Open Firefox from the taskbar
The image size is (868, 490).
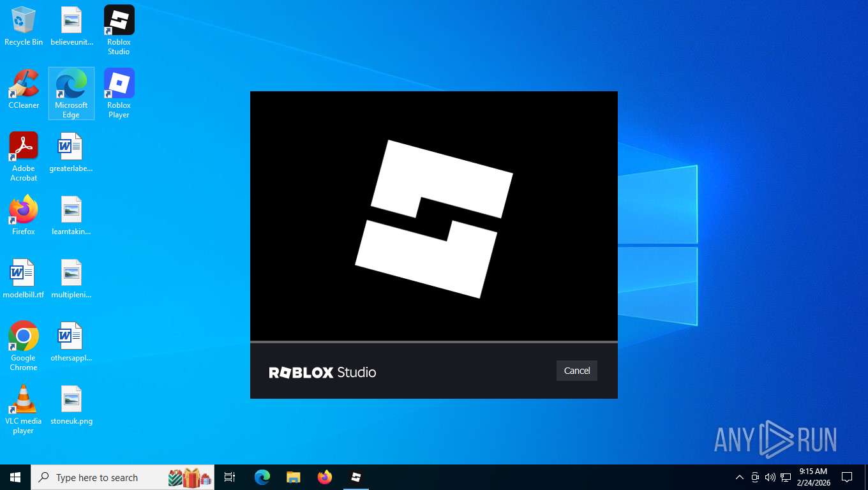point(325,477)
